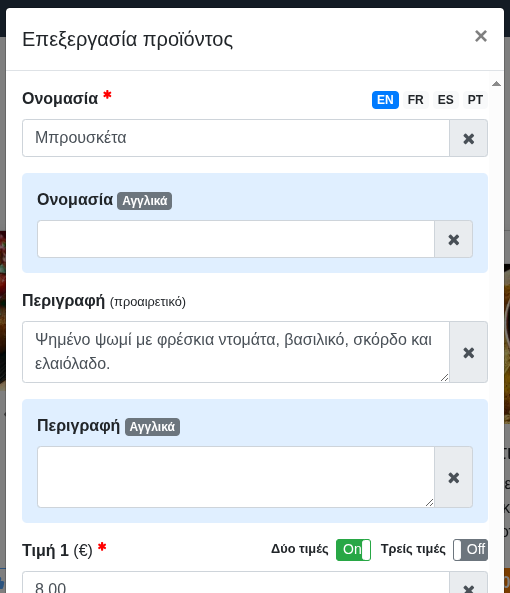
Task: Clear the Μπρουσκέτα name field
Action: (x=468, y=138)
